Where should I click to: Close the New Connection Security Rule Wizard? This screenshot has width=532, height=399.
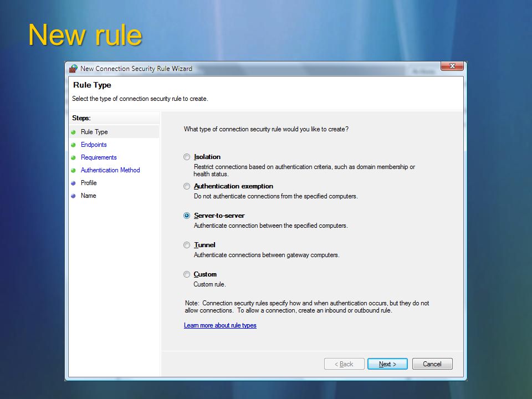[x=452, y=66]
